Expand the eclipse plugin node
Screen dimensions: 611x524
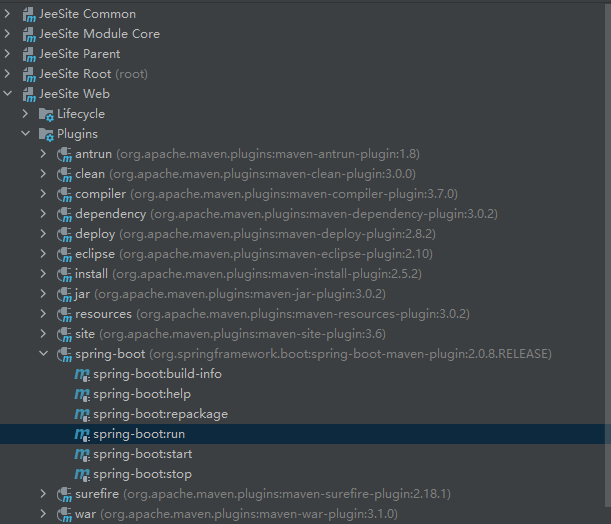(x=43, y=254)
